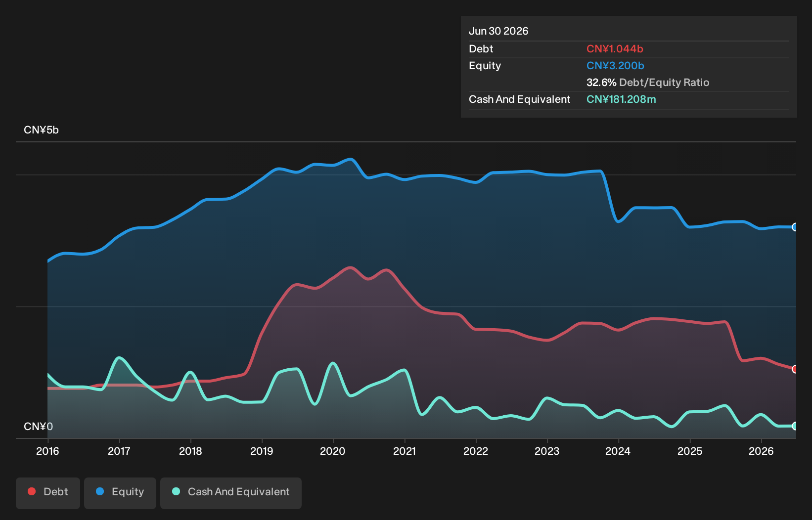The height and width of the screenshot is (520, 812).
Task: Click the Jun 30 2026 tooltip date
Action: (498, 31)
